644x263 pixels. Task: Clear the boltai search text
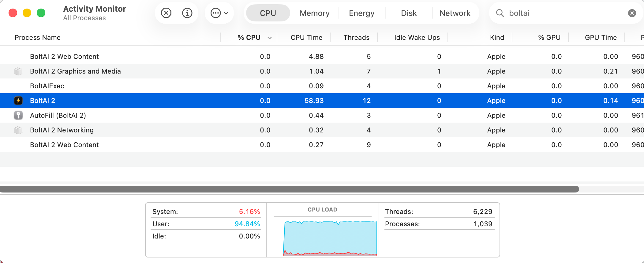tap(632, 13)
